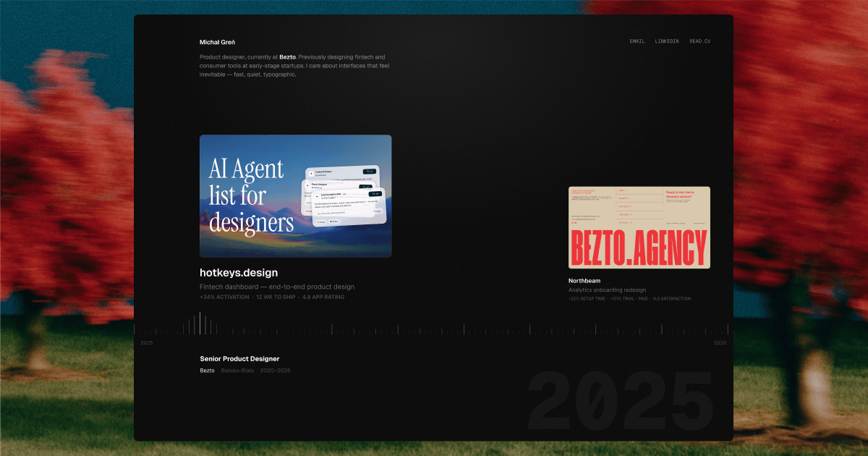Image resolution: width=868 pixels, height=456 pixels.
Task: Click the '+34% ACTIVATION' stat
Action: pos(225,297)
